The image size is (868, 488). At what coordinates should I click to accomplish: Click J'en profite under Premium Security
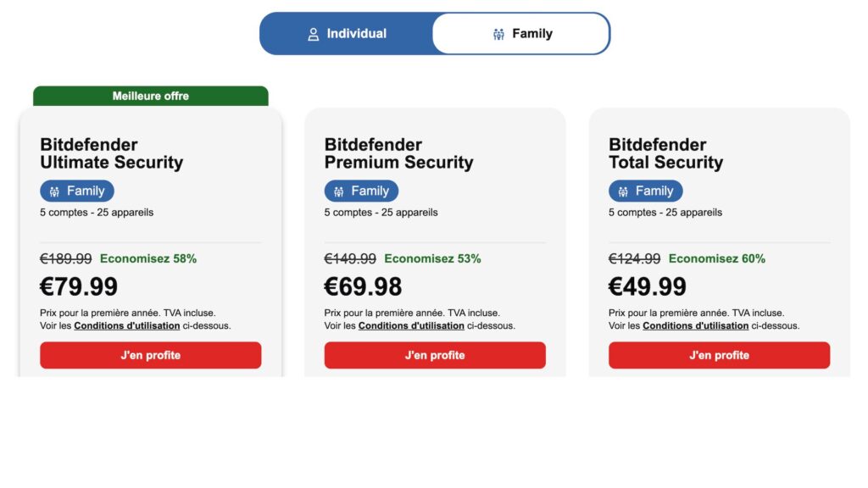434,355
